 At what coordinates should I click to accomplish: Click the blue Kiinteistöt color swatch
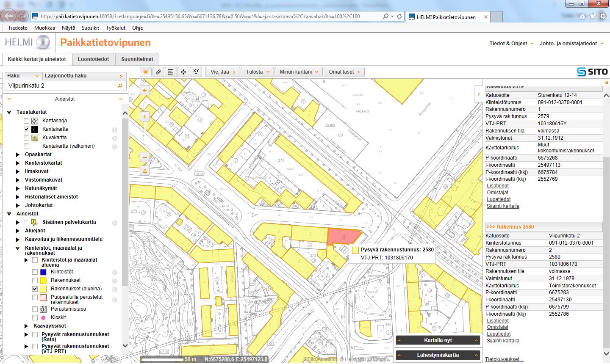point(43,272)
